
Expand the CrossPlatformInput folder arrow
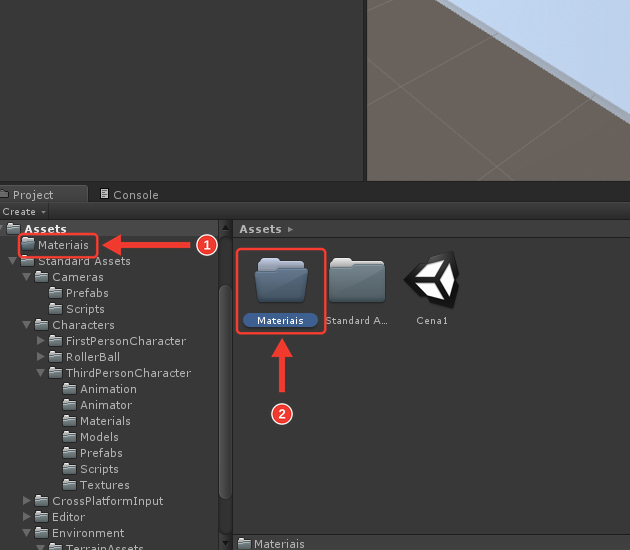27,501
